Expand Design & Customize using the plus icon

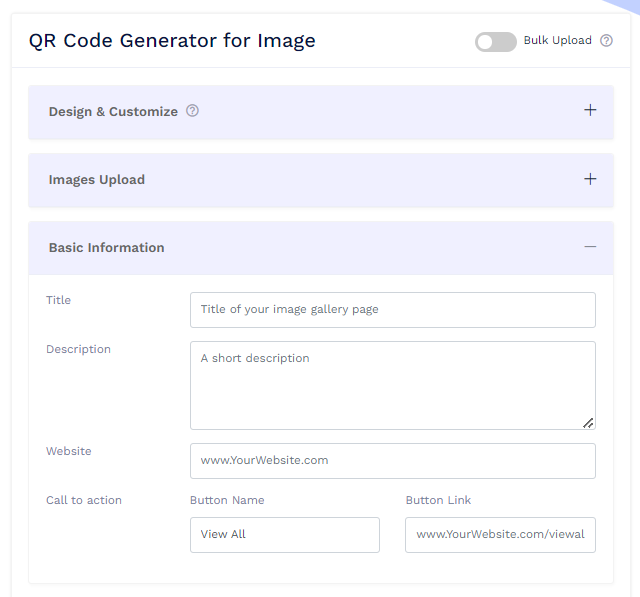pyautogui.click(x=590, y=111)
